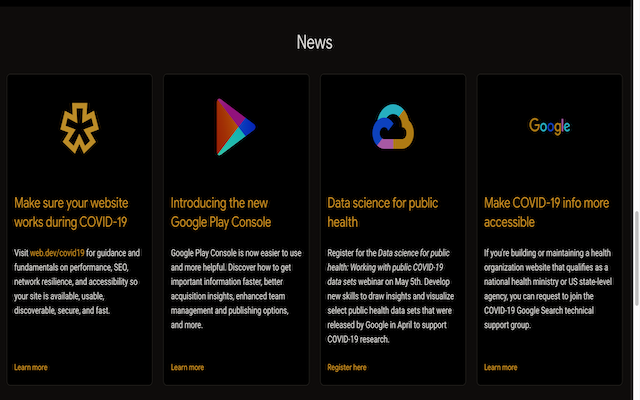Image resolution: width=640 pixels, height=400 pixels.
Task: Click the web.dev asterisk logo icon
Action: point(79,126)
